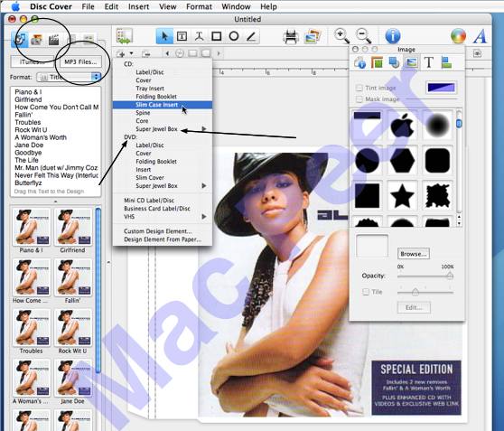Click the zoom out magnifier

[x=363, y=36]
